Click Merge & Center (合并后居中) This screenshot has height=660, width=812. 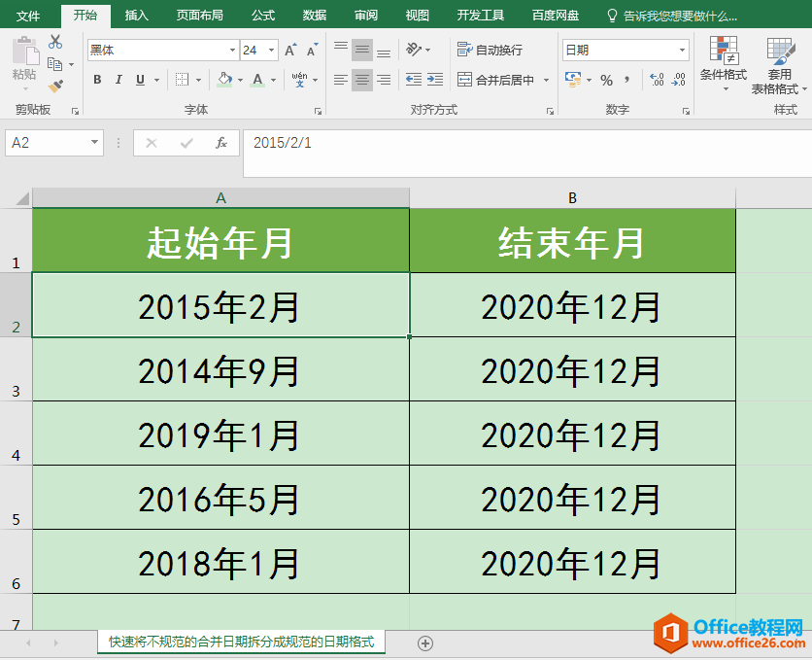pos(495,80)
